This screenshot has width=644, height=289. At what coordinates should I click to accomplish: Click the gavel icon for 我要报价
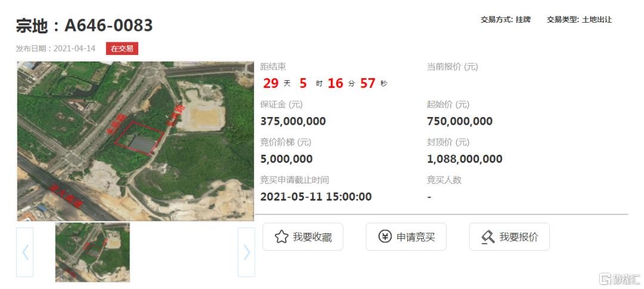pyautogui.click(x=488, y=237)
